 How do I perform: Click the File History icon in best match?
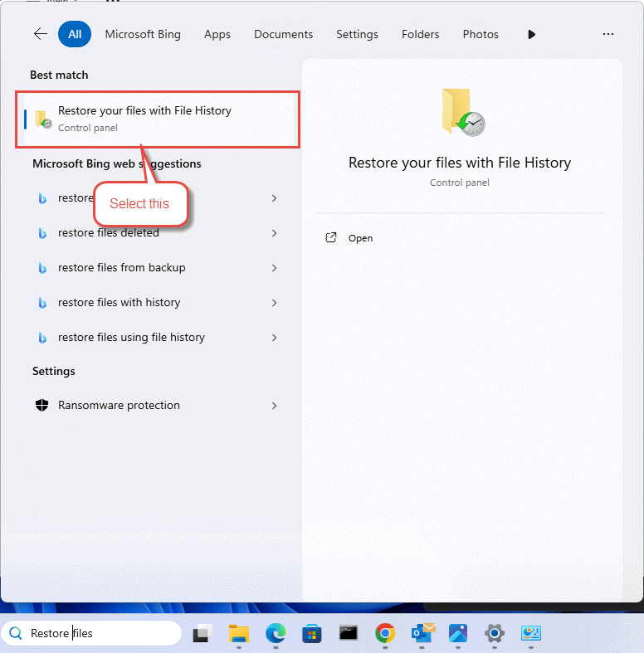coord(43,119)
